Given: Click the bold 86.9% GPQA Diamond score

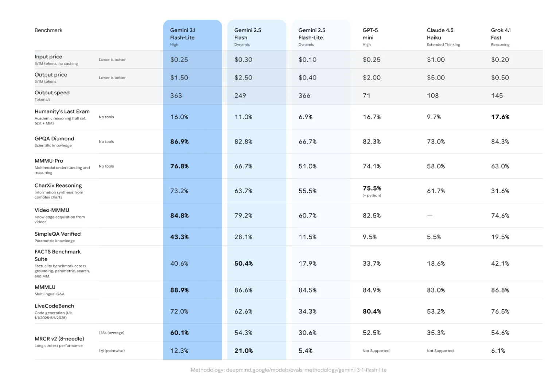Looking at the screenshot, I should click(179, 142).
